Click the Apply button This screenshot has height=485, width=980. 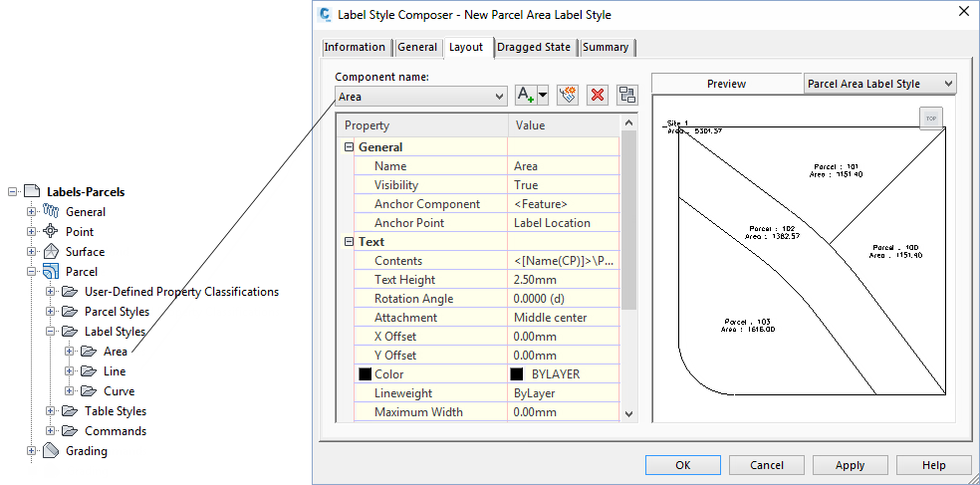[x=850, y=465]
